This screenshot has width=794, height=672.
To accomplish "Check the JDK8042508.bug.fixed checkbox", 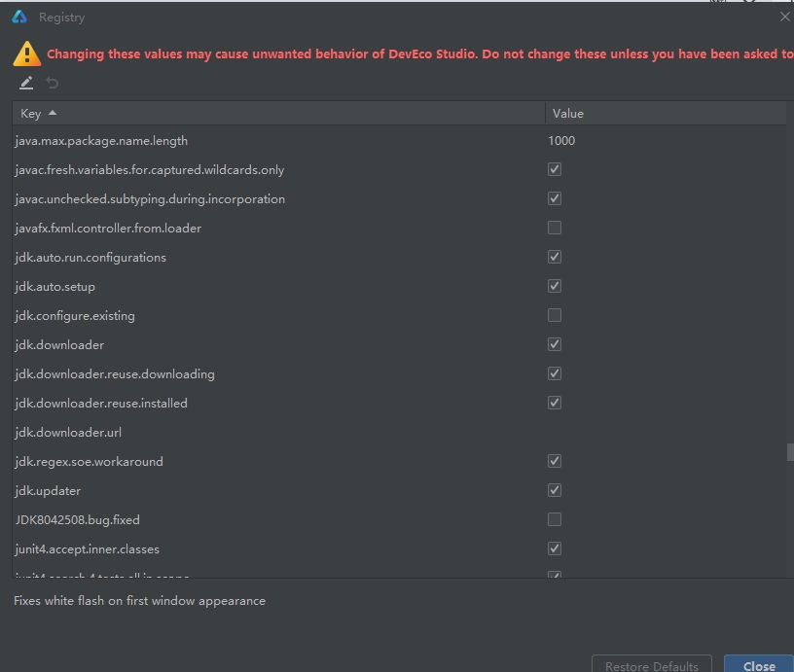I will 555,519.
